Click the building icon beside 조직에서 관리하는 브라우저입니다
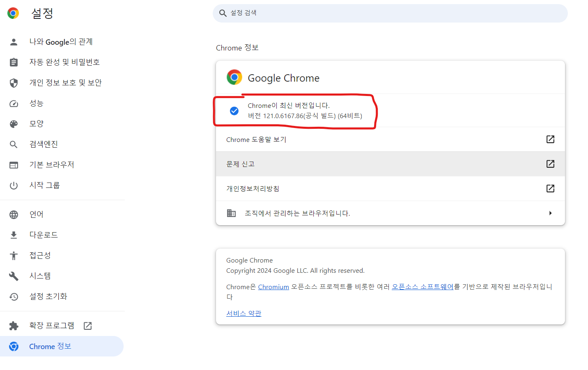The width and height of the screenshot is (588, 370). [x=231, y=213]
